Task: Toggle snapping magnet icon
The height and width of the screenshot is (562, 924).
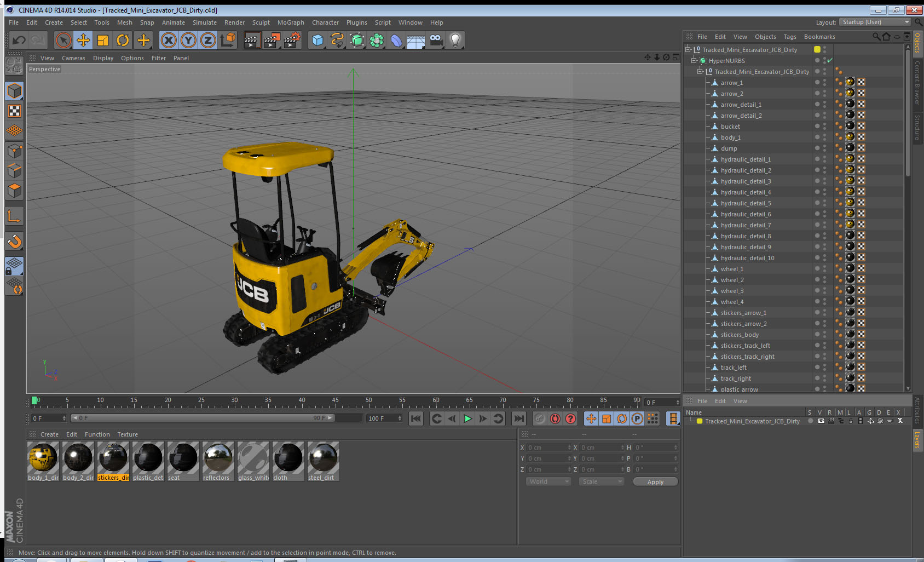Action: pos(14,241)
